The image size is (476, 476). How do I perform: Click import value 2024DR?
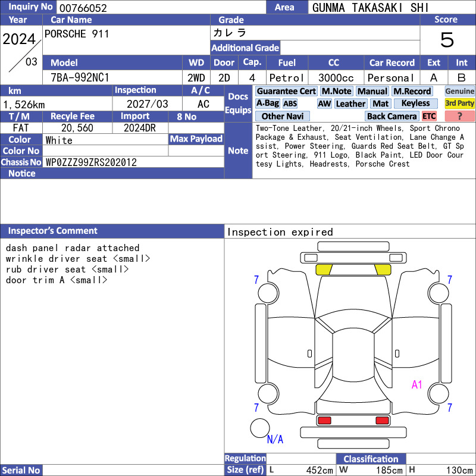coord(140,128)
